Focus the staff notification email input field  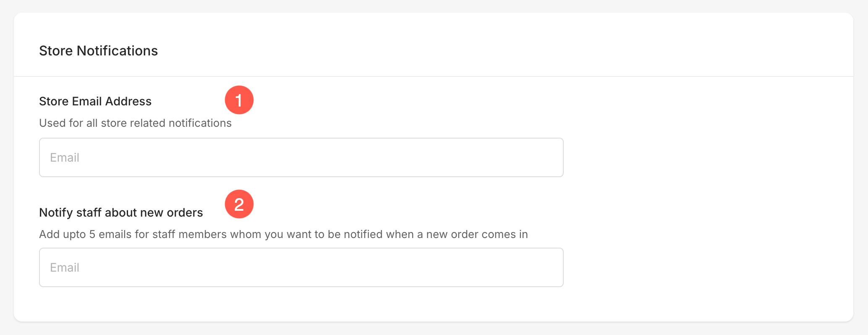[x=301, y=267]
